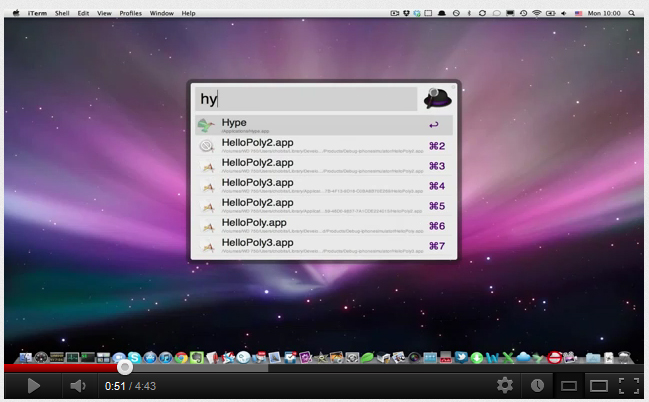This screenshot has height=402, width=649.
Task: Click the Mon 10:00 clock
Action: (x=604, y=13)
